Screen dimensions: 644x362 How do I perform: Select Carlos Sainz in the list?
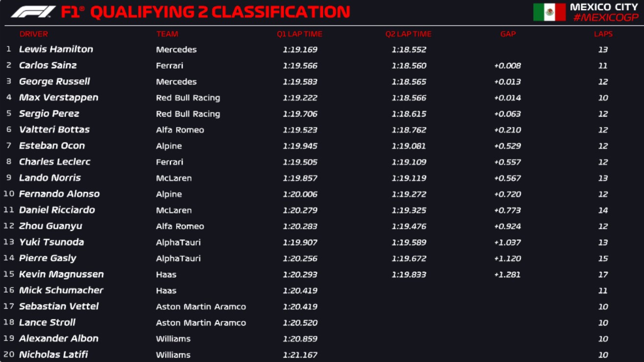point(48,66)
